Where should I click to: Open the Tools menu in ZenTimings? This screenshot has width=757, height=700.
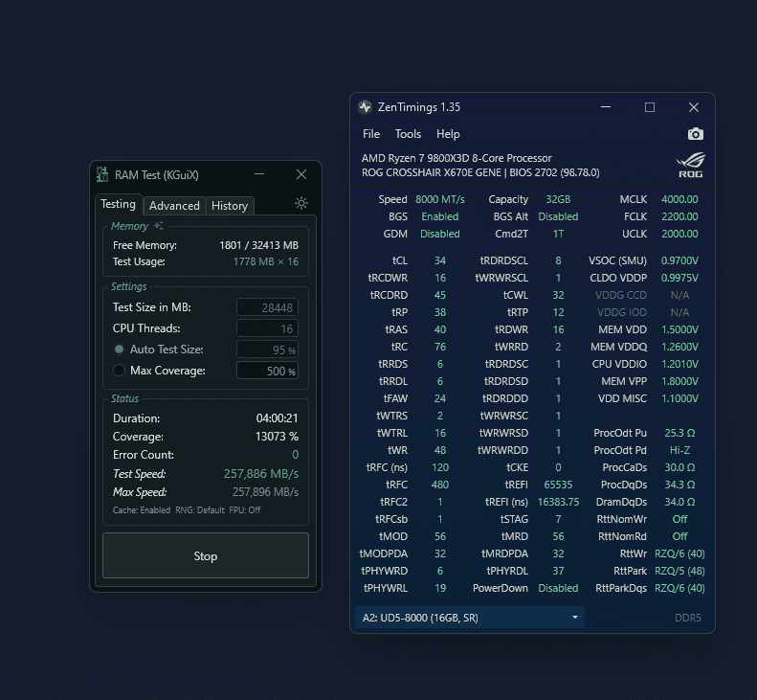point(408,134)
